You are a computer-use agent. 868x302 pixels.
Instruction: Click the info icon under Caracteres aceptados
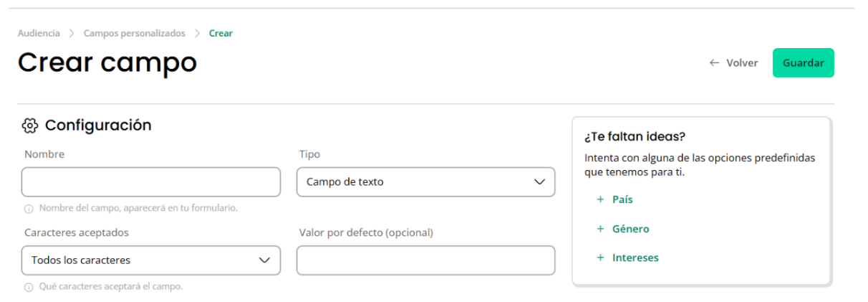tap(29, 287)
